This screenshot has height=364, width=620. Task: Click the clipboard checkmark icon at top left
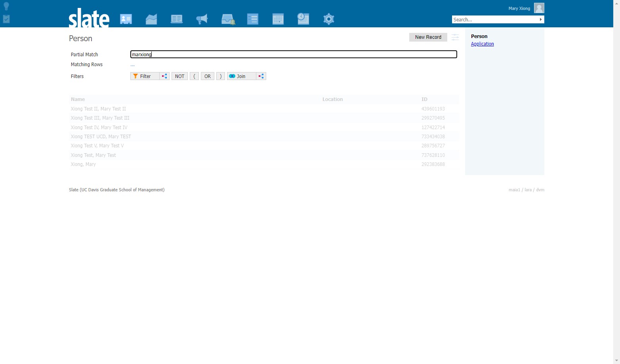6,19
